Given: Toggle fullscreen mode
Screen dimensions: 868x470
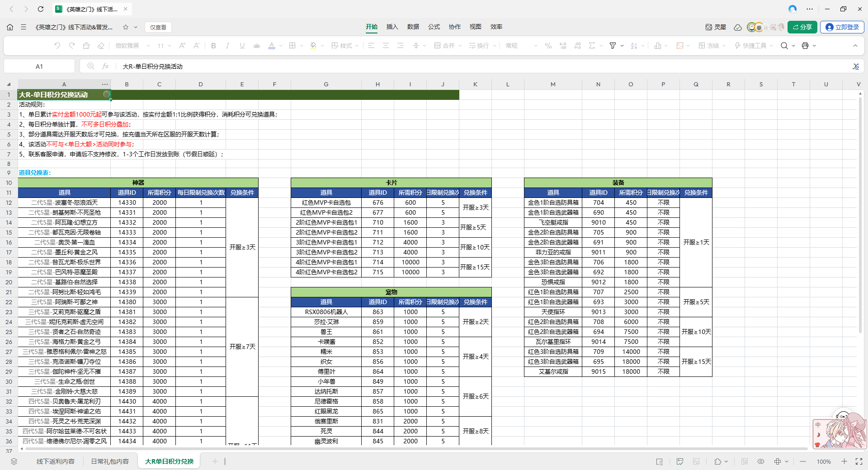Looking at the screenshot, I should (x=859, y=461).
